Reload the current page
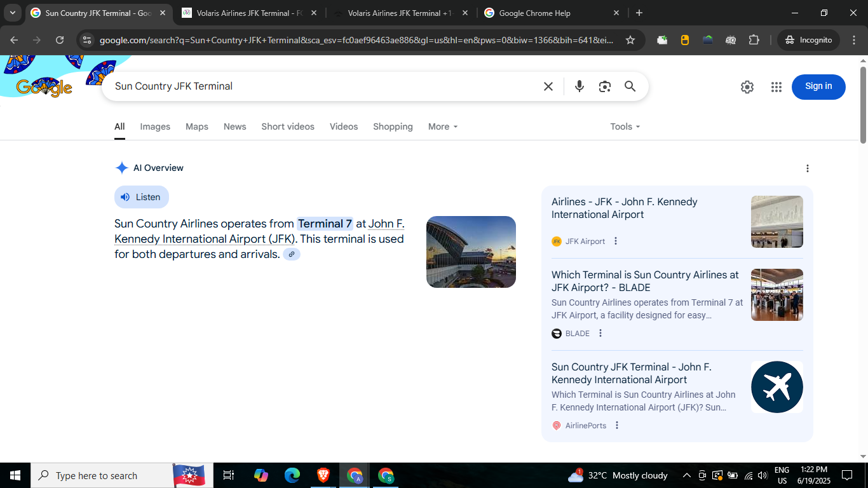 pyautogui.click(x=60, y=40)
